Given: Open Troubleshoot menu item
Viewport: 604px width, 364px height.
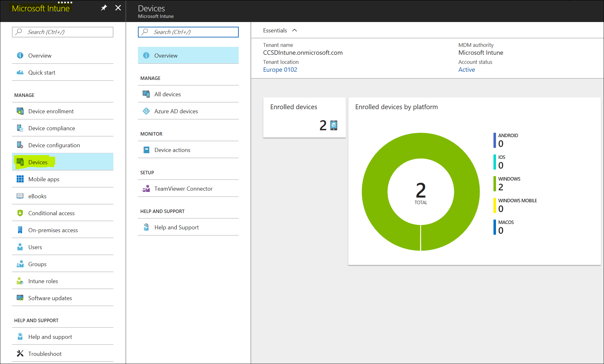Looking at the screenshot, I should coord(63,354).
